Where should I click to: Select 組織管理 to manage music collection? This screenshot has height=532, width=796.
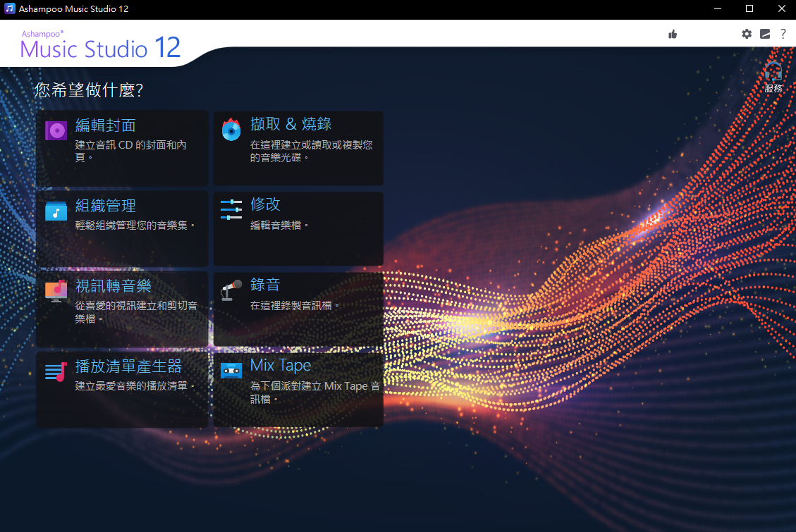(123, 229)
